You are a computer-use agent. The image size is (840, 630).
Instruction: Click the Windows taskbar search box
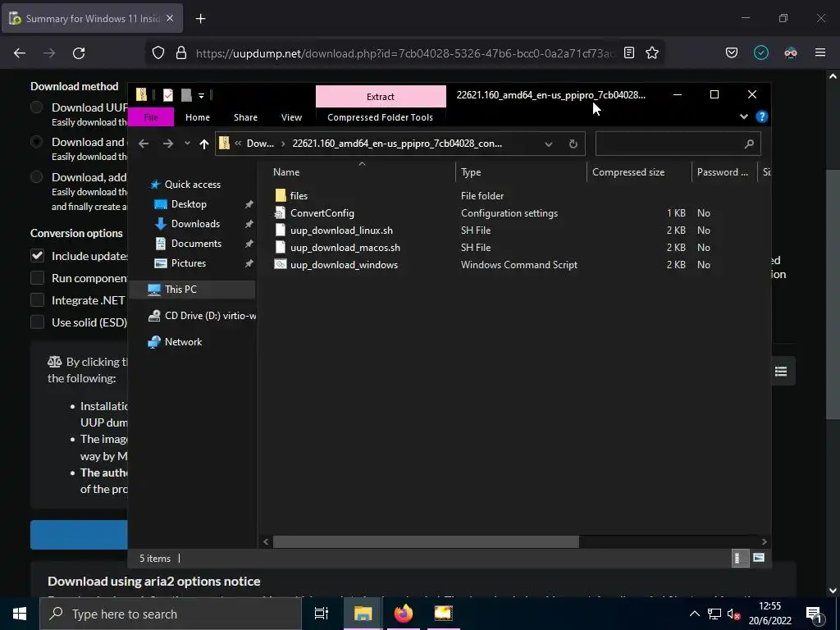coord(171,614)
